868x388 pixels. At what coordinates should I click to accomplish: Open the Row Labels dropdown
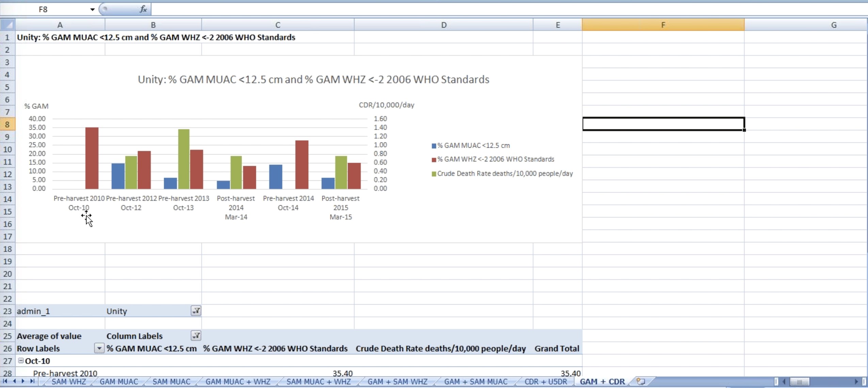[99, 348]
